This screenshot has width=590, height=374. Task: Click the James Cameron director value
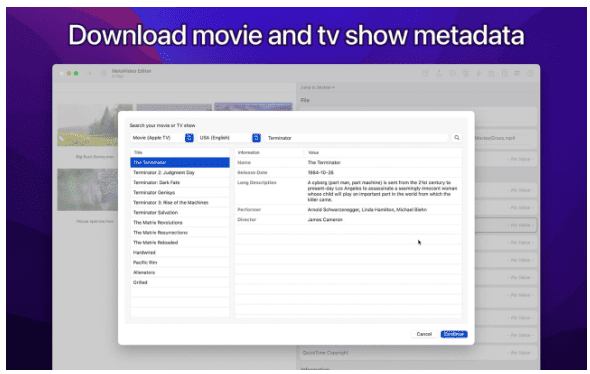325,219
